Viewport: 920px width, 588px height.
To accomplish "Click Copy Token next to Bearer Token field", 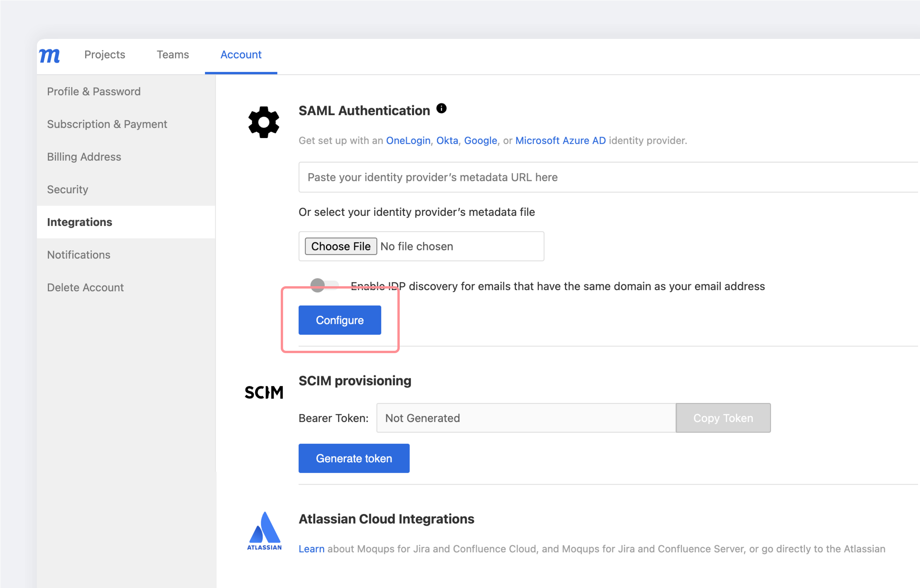I will (723, 418).
